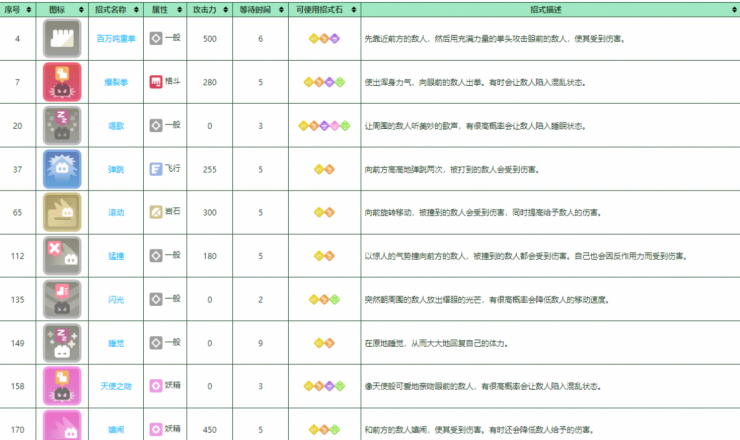The image size is (740, 440).
Task: Click the tan 滚动 move icon
Action: [x=62, y=212]
